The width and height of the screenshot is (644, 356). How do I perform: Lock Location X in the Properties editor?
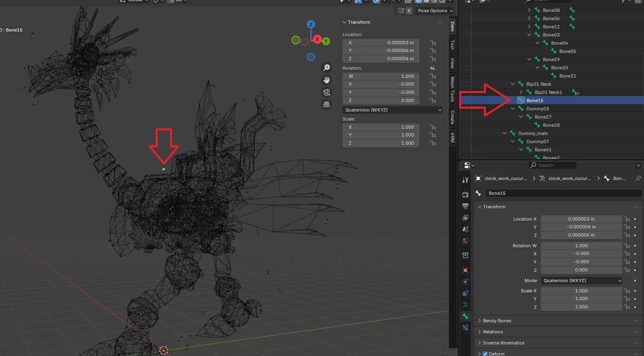pos(627,219)
